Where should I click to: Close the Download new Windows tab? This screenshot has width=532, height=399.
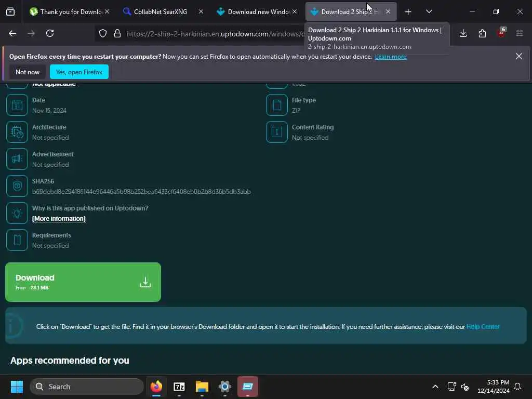[295, 11]
